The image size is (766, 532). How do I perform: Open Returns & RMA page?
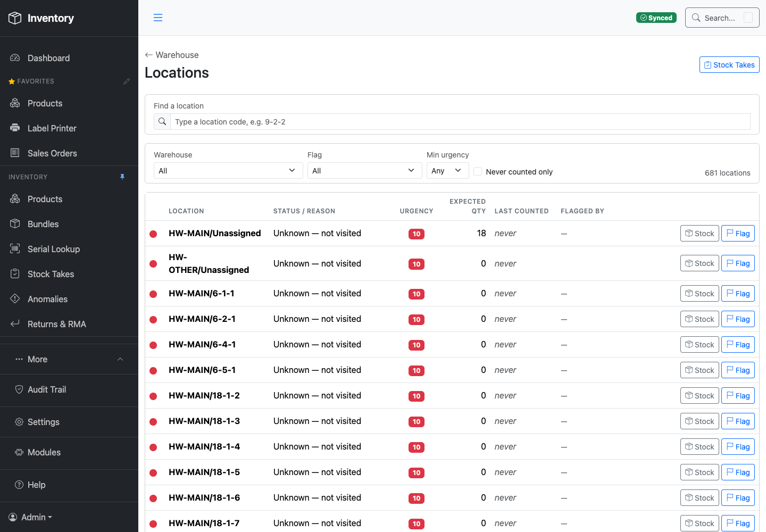point(69,324)
